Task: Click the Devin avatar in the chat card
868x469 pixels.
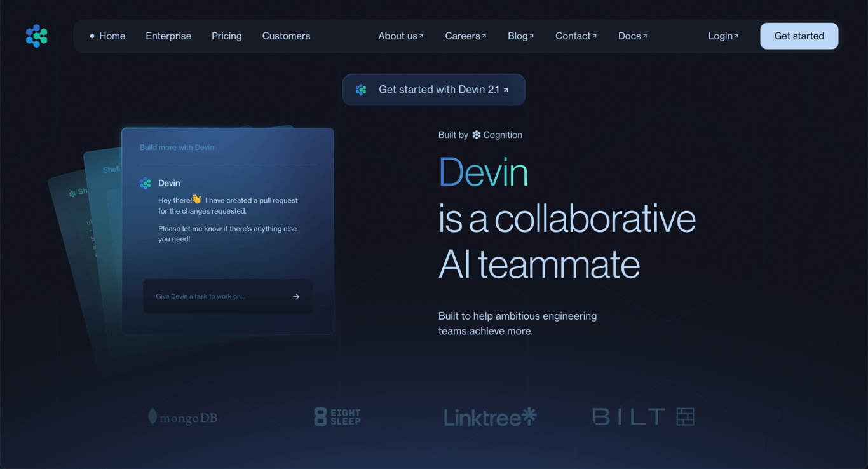Action: 146,183
